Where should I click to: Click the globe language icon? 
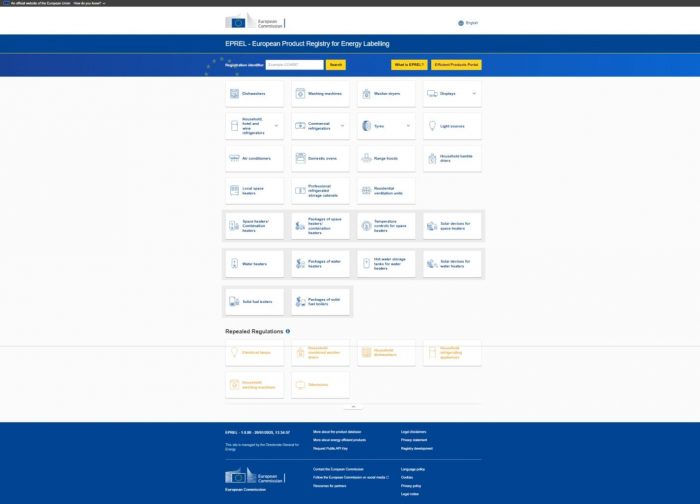pos(461,23)
